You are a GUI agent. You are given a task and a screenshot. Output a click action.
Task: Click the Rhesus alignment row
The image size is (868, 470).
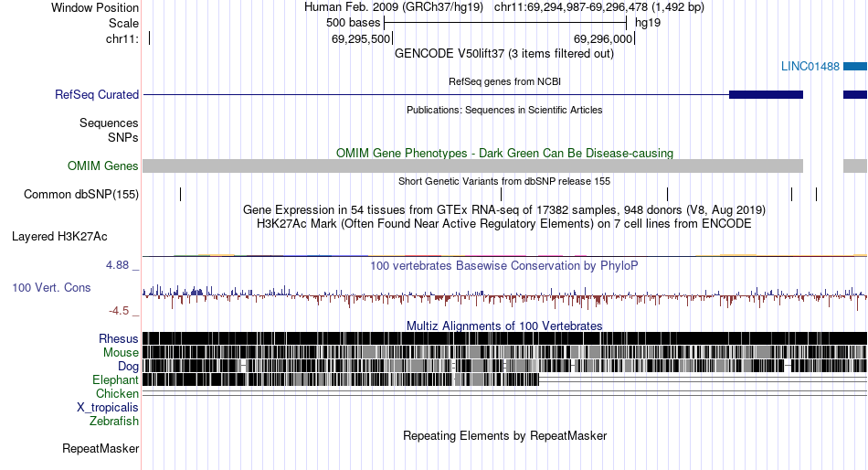pos(505,338)
